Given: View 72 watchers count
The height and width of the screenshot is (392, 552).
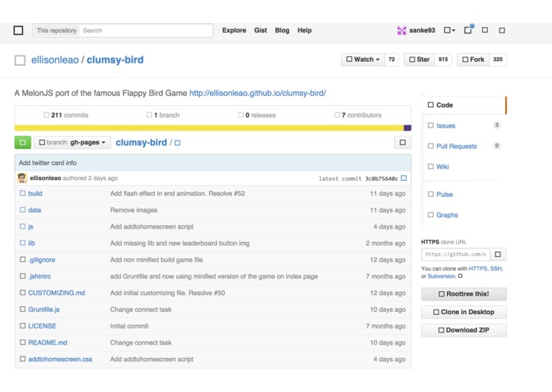Looking at the screenshot, I should coord(392,60).
